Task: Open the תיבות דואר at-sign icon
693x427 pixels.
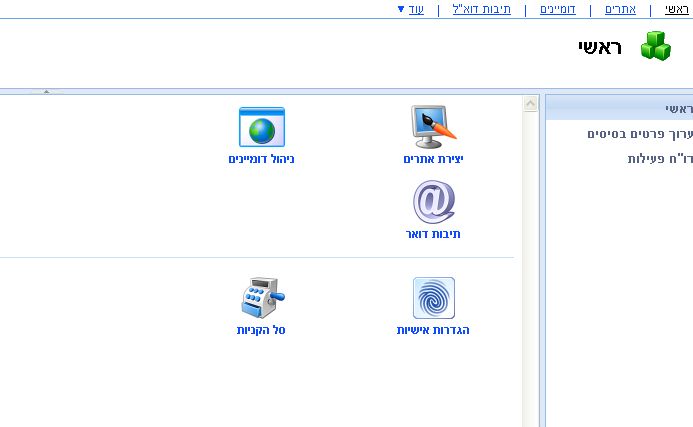Action: [433, 203]
